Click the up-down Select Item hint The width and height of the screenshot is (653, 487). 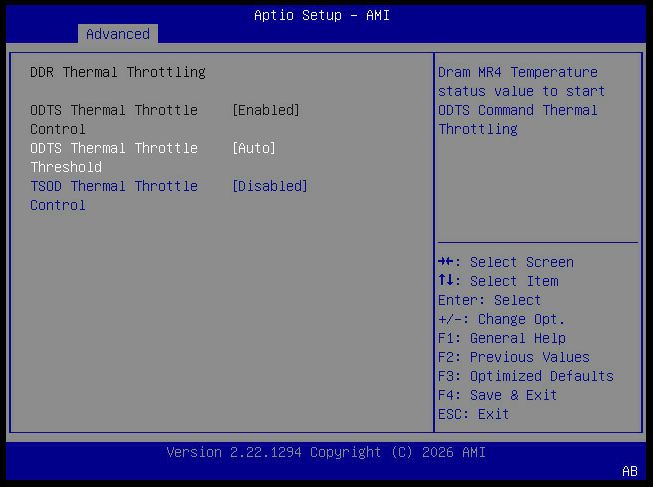click(498, 281)
